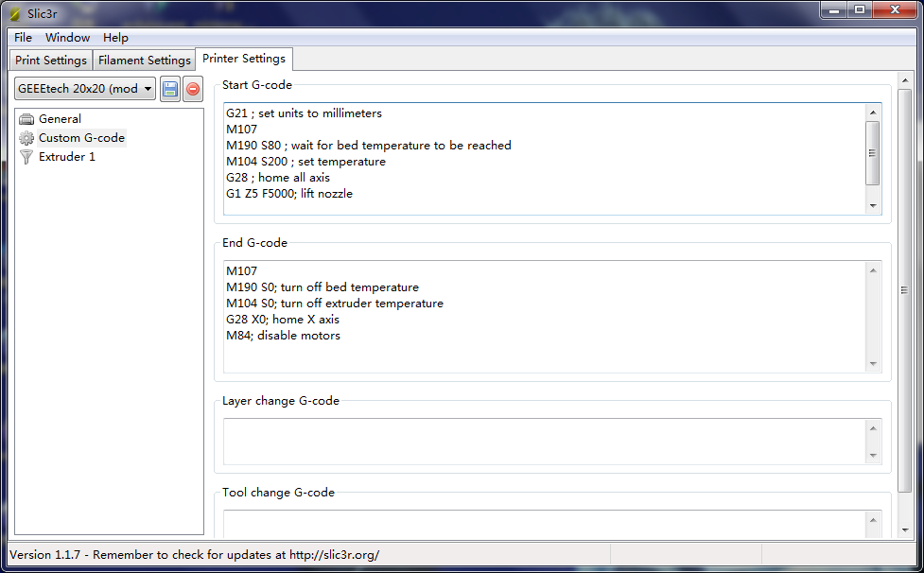Screen dimensions: 924x573
Task: Delete the preset with red minus icon
Action: point(193,89)
